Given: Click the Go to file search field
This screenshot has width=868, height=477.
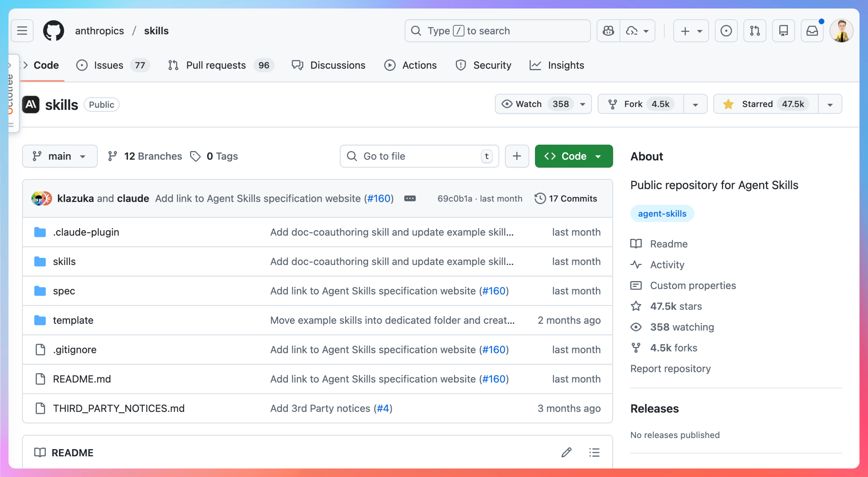Looking at the screenshot, I should click(414, 156).
